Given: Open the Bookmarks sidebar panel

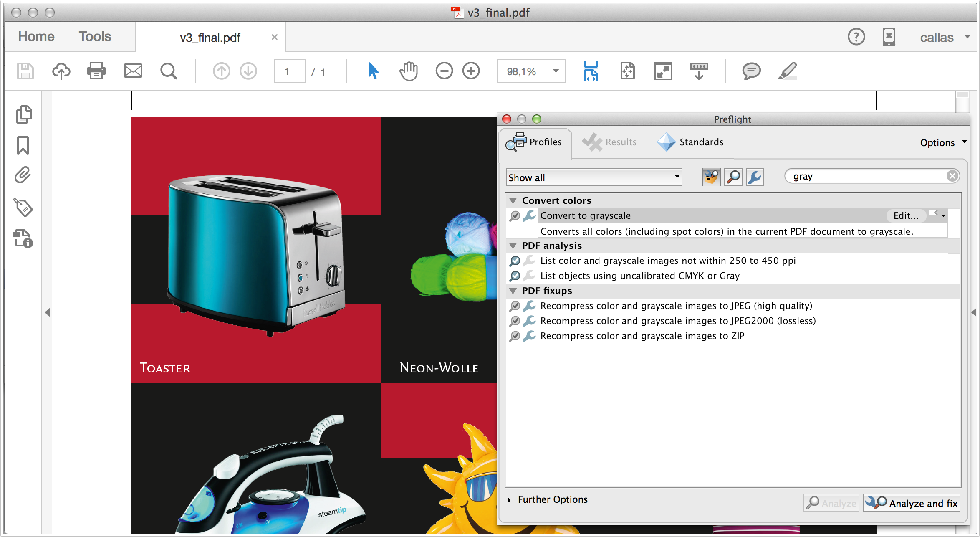Looking at the screenshot, I should tap(23, 145).
